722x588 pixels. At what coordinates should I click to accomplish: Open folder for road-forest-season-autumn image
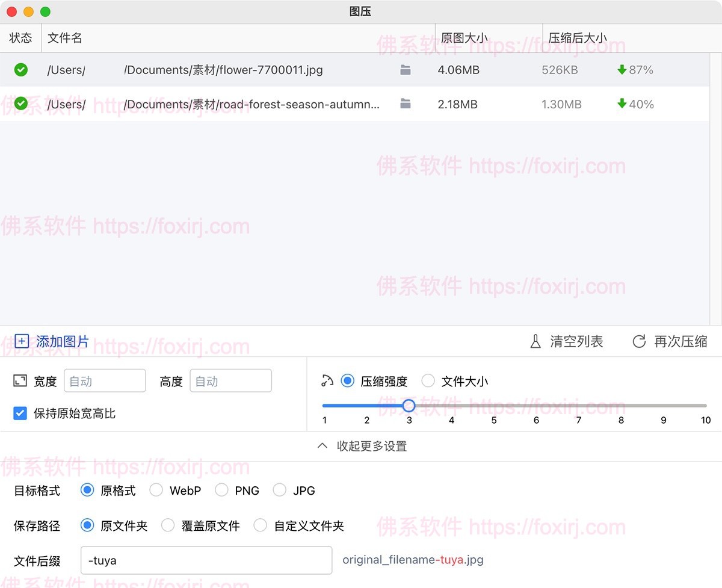point(406,104)
